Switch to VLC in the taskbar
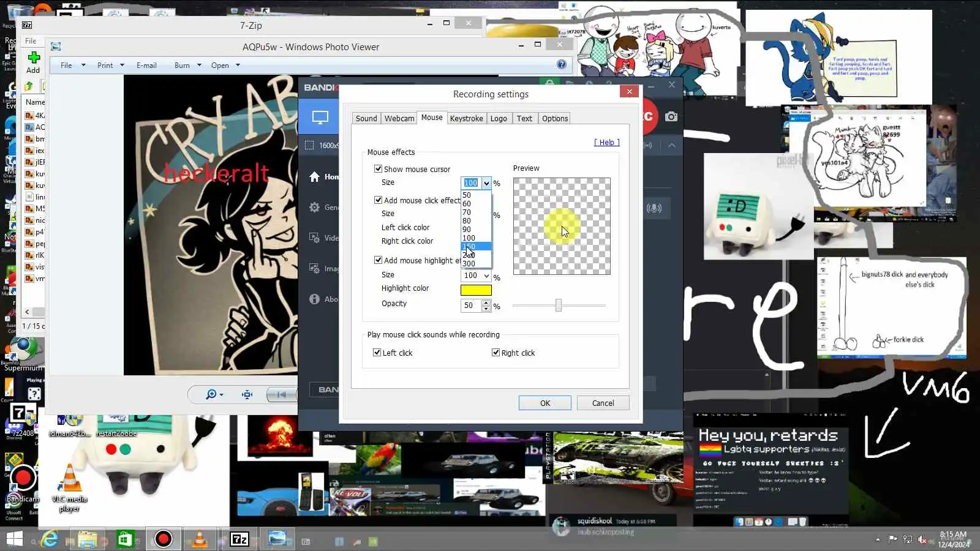Image resolution: width=980 pixels, height=551 pixels. (x=200, y=539)
